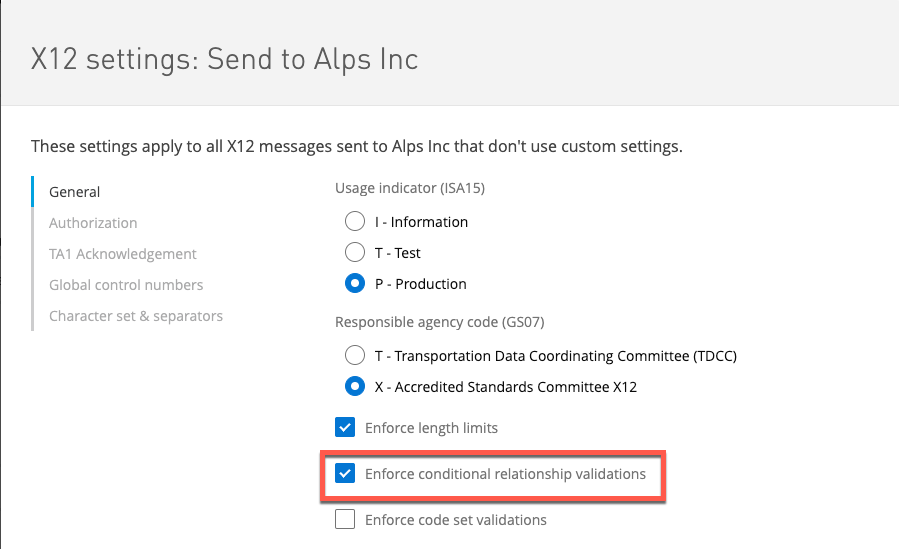The height and width of the screenshot is (549, 899).
Task: Disable Enforce conditional relationship validations checkbox
Action: pos(345,473)
